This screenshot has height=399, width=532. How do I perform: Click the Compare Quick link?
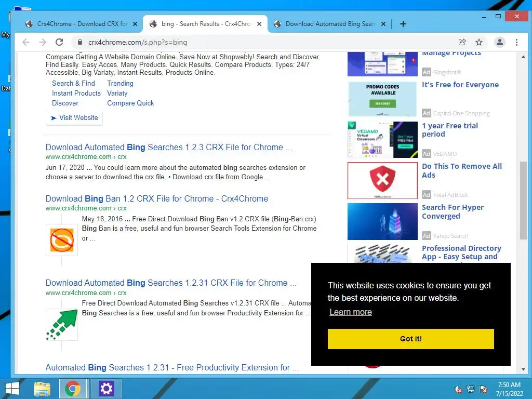pyautogui.click(x=130, y=103)
